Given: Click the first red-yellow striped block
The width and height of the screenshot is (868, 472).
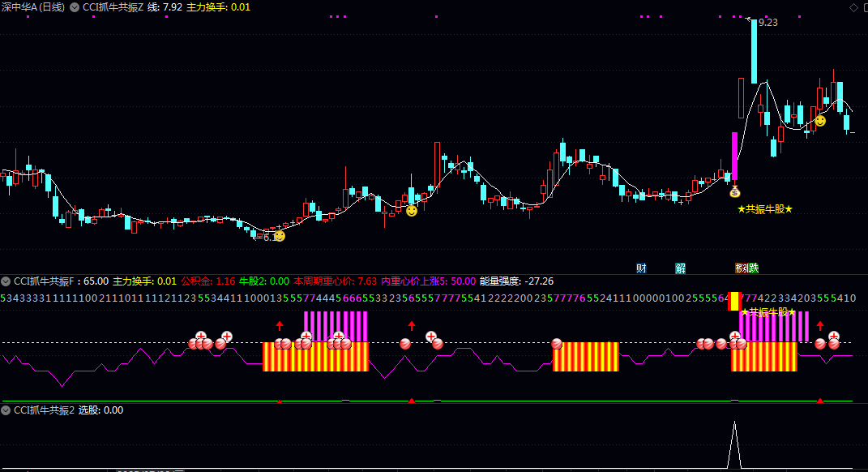Looking at the screenshot, I should point(315,357).
